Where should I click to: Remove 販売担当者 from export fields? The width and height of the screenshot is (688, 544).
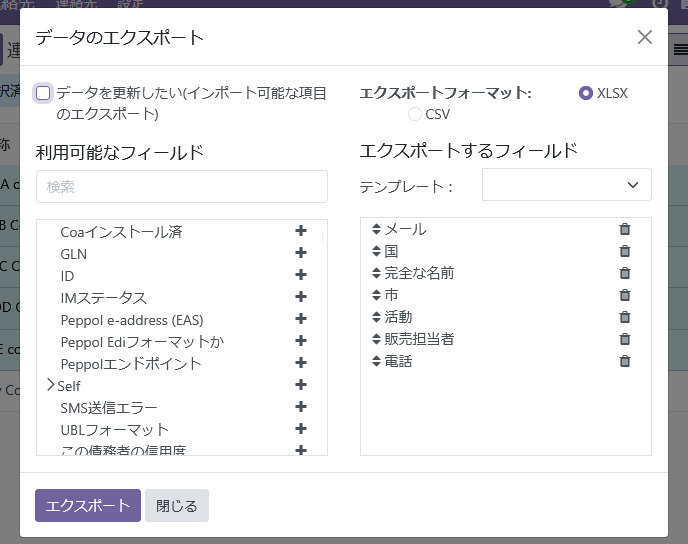[x=625, y=339]
